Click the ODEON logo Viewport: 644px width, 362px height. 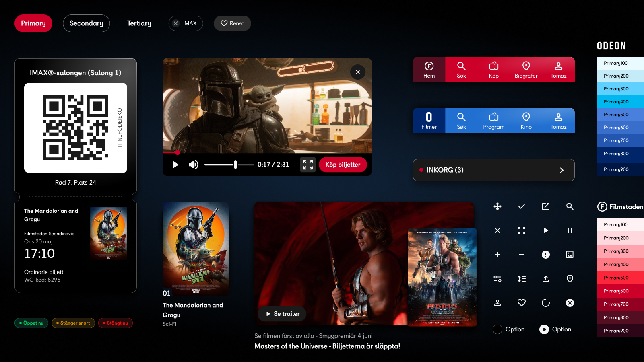pyautogui.click(x=611, y=46)
